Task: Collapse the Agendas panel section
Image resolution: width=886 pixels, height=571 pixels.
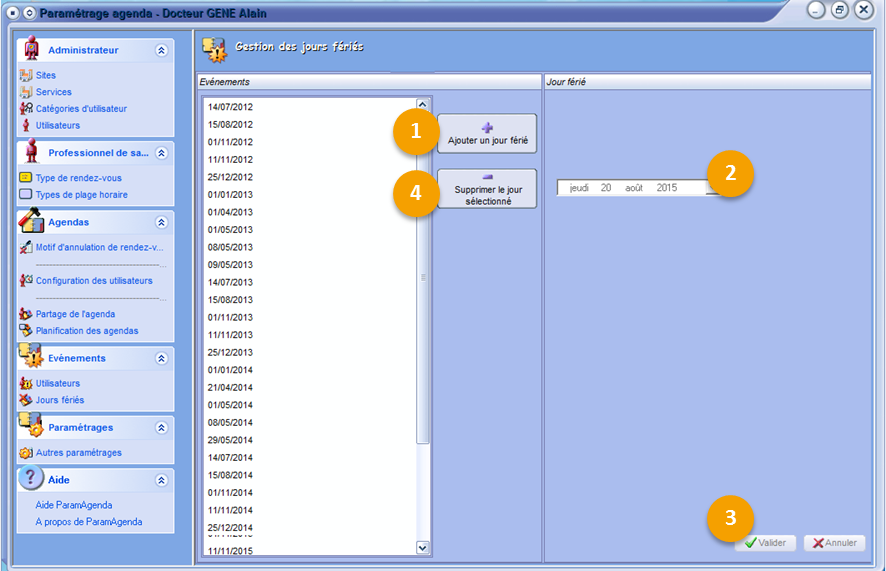Action: point(161,223)
